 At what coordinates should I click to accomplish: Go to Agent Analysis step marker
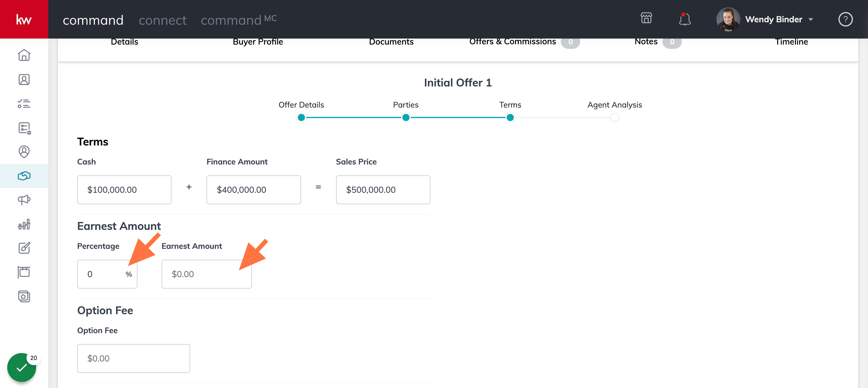pyautogui.click(x=615, y=117)
